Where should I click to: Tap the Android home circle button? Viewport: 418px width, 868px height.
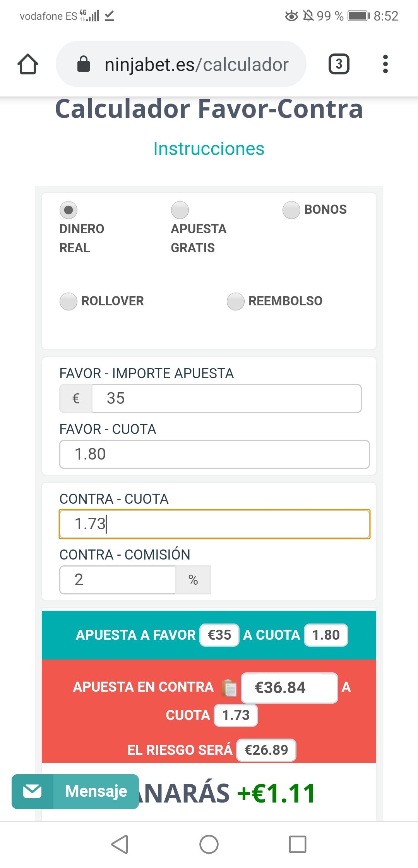(x=209, y=844)
